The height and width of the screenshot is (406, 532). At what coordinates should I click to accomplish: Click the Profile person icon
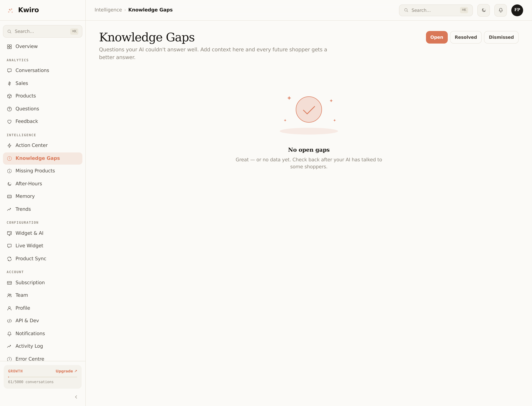[9, 308]
